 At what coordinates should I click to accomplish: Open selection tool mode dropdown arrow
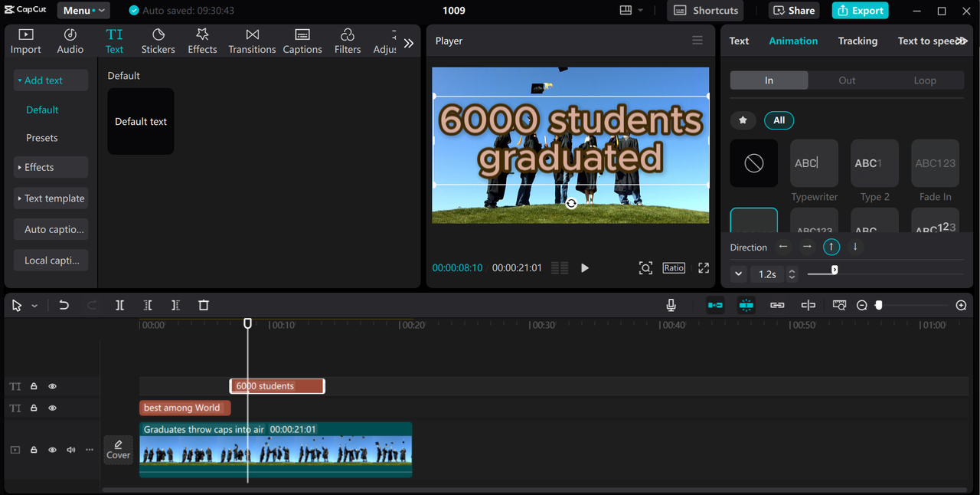point(34,306)
